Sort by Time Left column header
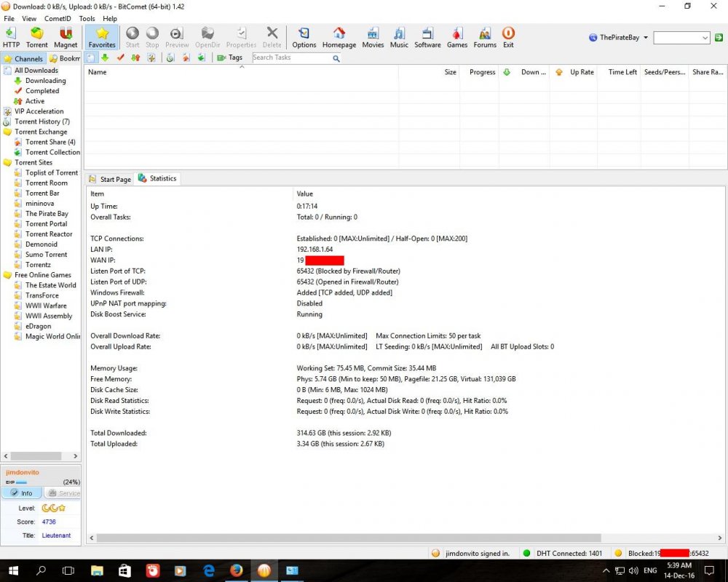This screenshot has width=728, height=582. tap(619, 72)
